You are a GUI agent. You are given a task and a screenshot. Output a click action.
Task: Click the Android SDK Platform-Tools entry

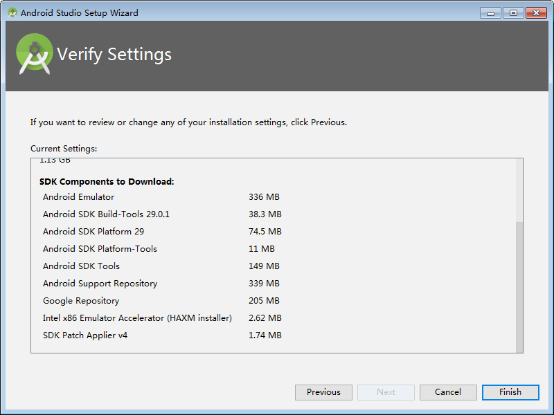(100, 249)
